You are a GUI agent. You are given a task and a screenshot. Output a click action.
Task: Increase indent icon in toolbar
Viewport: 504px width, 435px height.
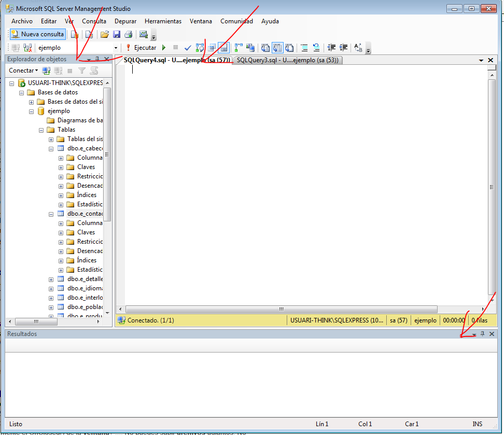(343, 48)
